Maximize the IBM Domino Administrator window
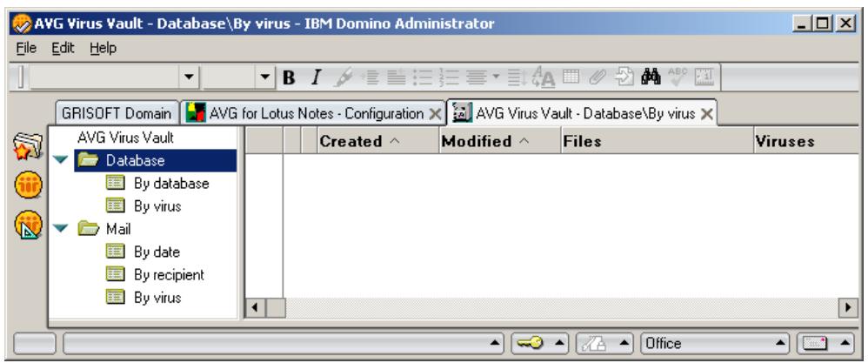 825,24
